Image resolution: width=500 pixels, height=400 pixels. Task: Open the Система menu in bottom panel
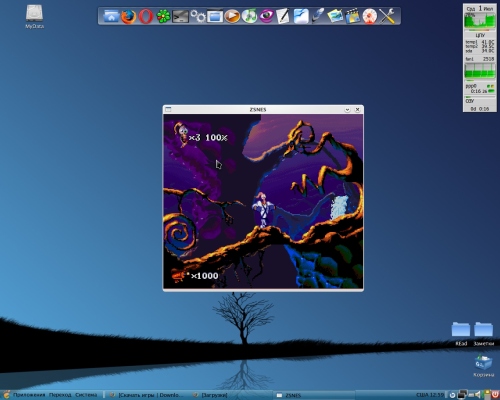pos(86,395)
